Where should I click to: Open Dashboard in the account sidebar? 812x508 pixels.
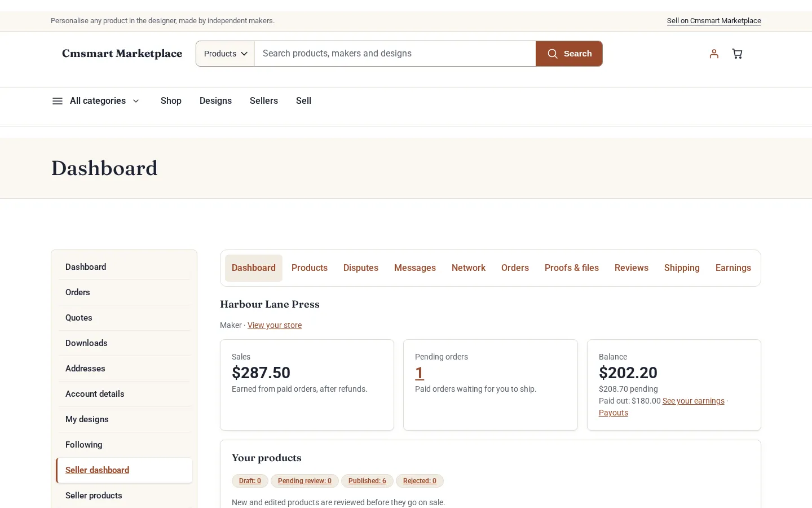(x=124, y=267)
